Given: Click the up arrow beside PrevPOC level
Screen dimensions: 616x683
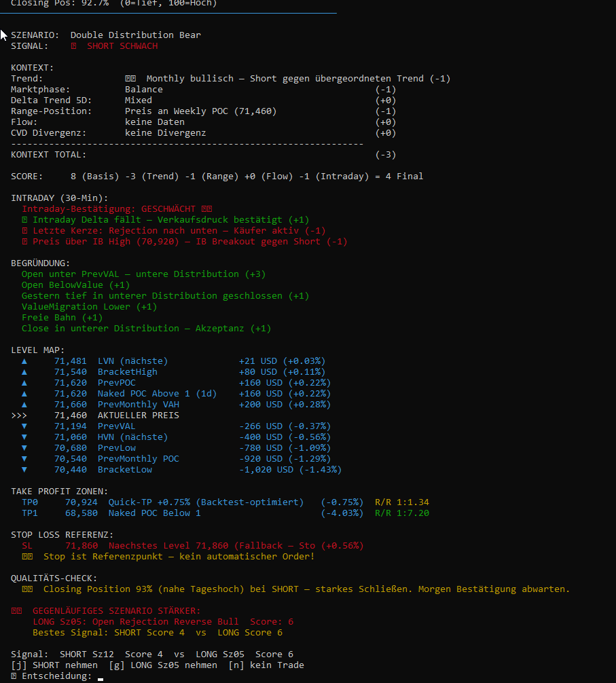Looking at the screenshot, I should (24, 383).
